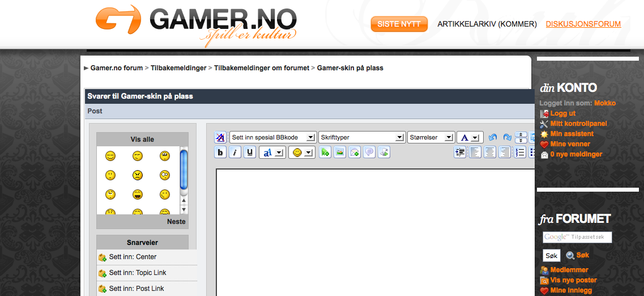The image size is (644, 296).
Task: Redo the last editor action
Action: (x=507, y=137)
